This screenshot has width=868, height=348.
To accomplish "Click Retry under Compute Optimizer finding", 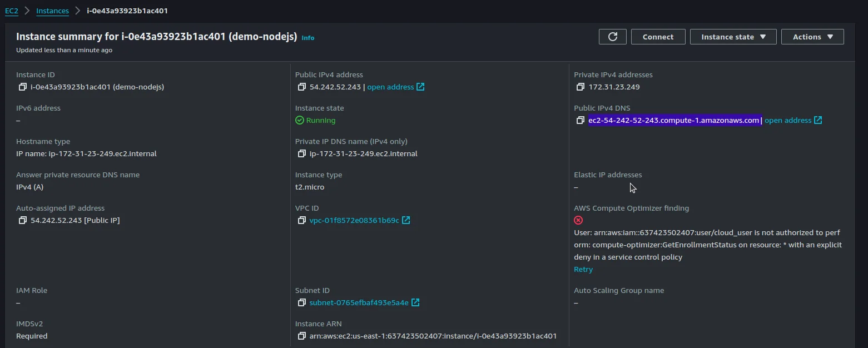I will [x=583, y=270].
